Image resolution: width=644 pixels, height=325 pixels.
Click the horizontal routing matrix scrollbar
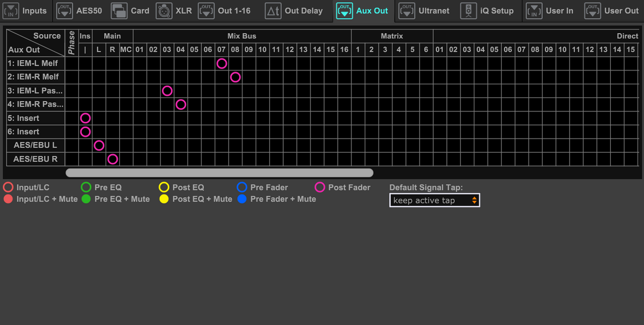(x=219, y=173)
